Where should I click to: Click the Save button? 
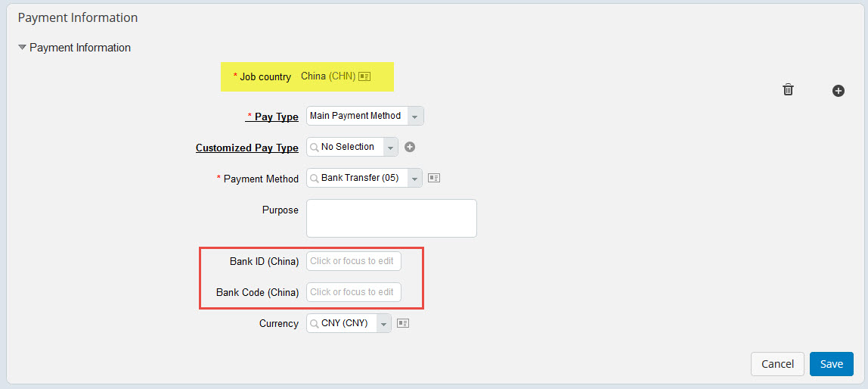click(832, 364)
